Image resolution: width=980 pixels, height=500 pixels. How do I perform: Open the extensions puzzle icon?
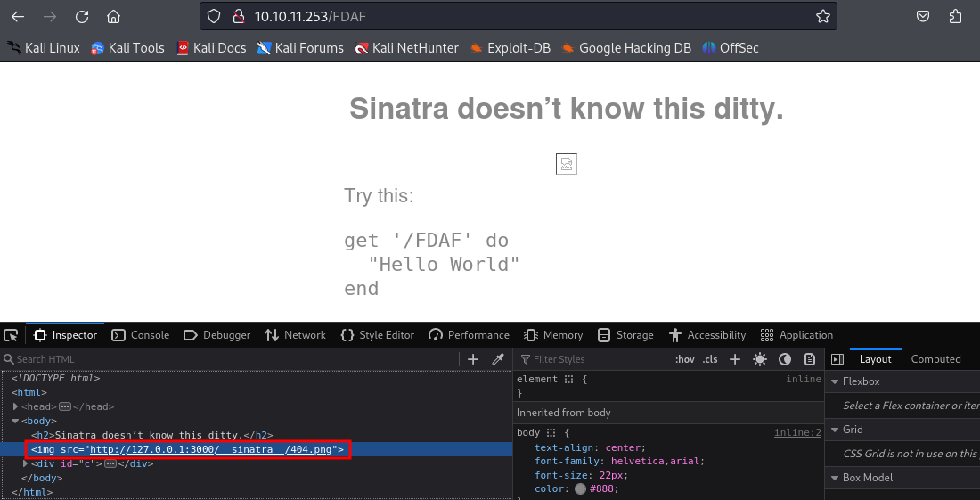[x=956, y=16]
